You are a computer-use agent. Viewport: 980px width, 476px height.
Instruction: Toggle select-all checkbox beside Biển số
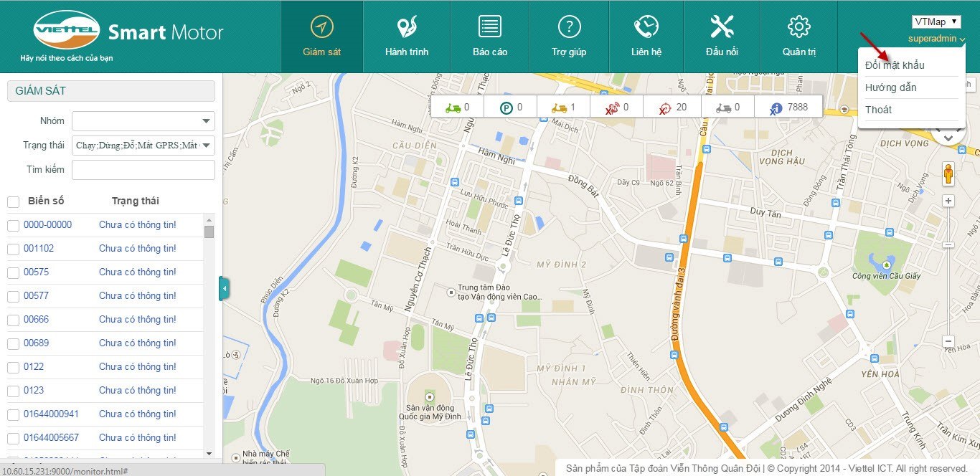pyautogui.click(x=13, y=201)
